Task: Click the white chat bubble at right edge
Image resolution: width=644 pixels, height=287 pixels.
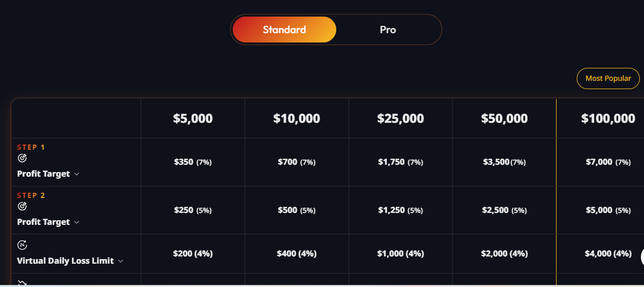Action: coord(642,257)
